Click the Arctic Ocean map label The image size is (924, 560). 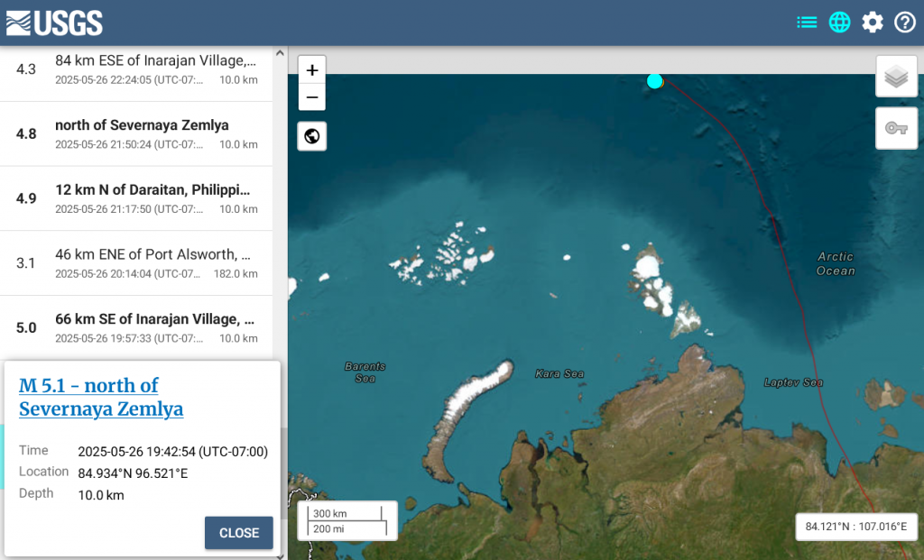point(836,264)
